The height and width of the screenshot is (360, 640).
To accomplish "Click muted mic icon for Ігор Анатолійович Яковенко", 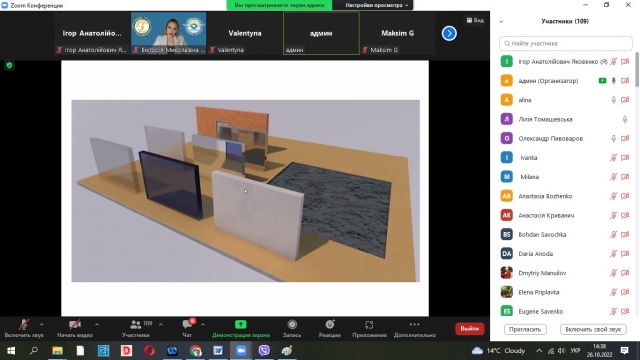I will 613,62.
